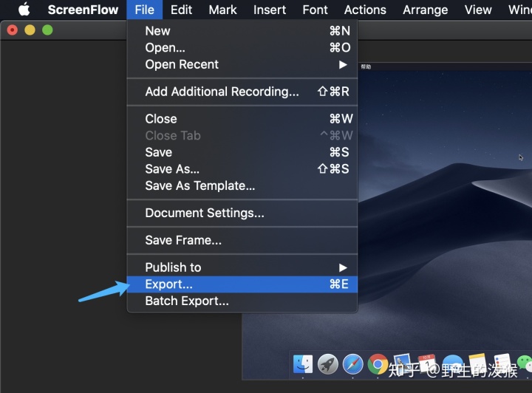Screen dimensions: 532x393
Task: Open the Actions menu
Action: [365, 10]
